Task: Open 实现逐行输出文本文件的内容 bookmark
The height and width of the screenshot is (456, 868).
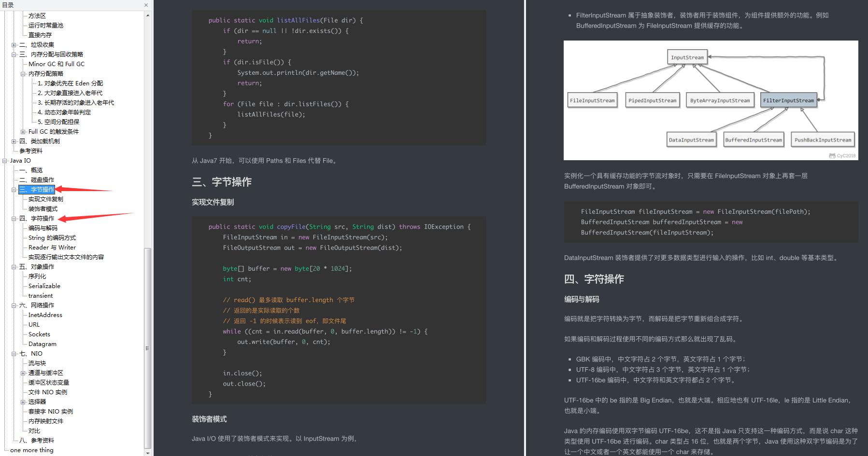Action: (x=66, y=257)
